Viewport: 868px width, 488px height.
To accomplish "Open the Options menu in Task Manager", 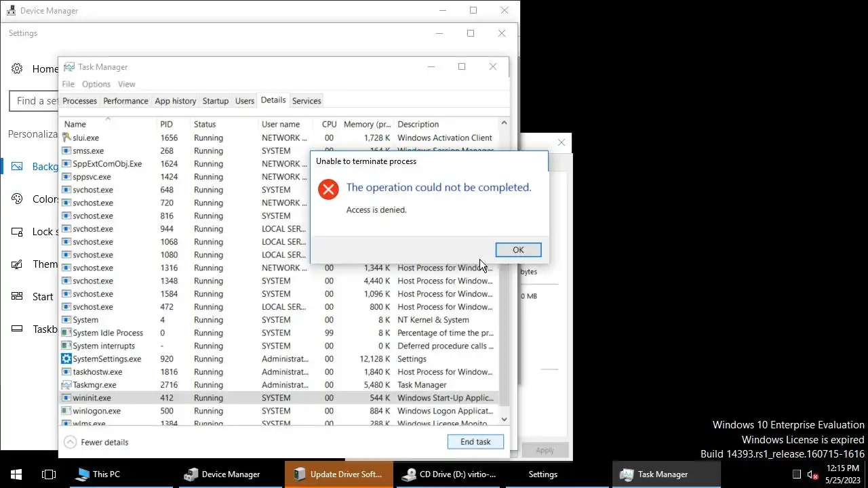I will pyautogui.click(x=96, y=84).
